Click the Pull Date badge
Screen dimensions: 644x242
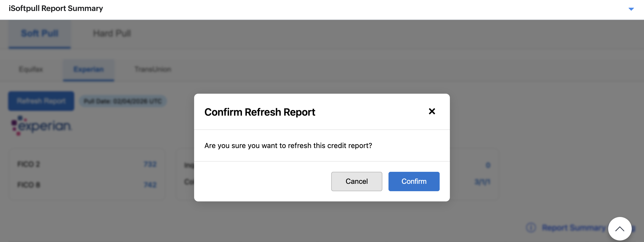[x=123, y=101]
